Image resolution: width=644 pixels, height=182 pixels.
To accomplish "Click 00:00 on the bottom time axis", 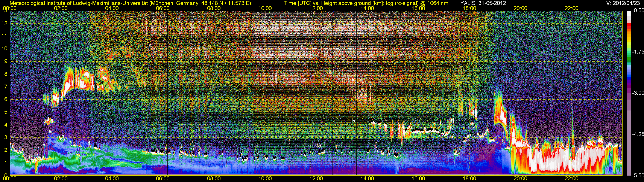I will 10,179.
